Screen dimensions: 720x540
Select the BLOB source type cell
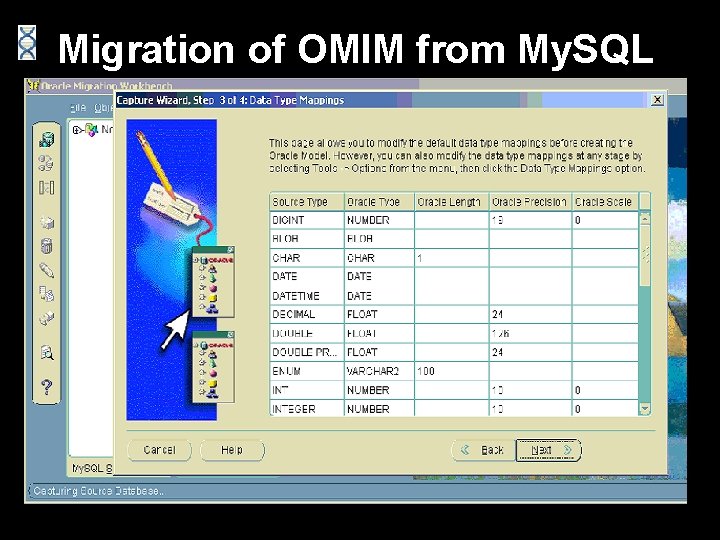click(x=307, y=239)
